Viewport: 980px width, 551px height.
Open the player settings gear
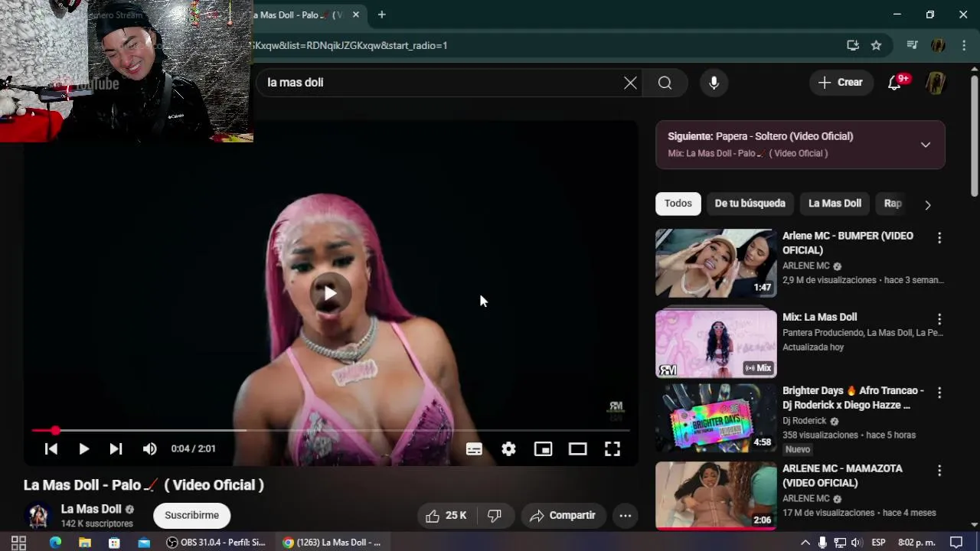(x=508, y=449)
